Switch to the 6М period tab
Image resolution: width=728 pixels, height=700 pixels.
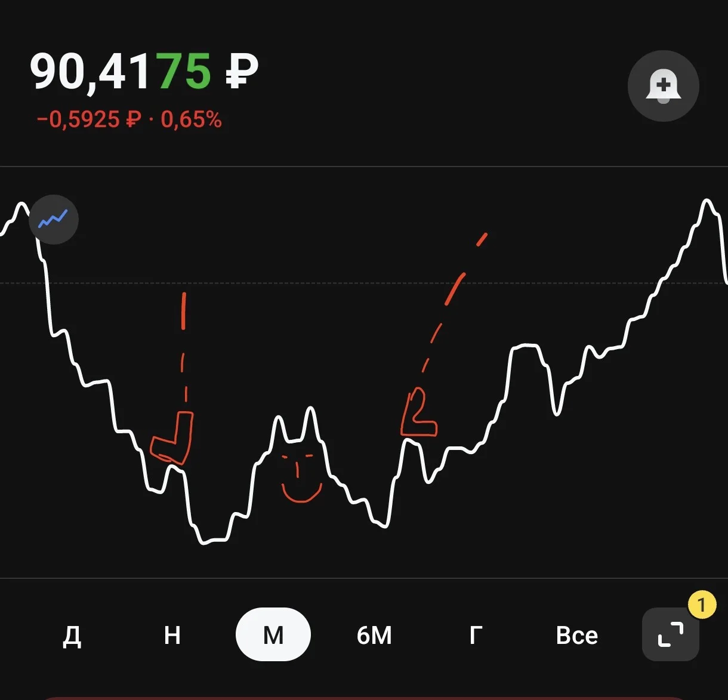[x=374, y=635]
